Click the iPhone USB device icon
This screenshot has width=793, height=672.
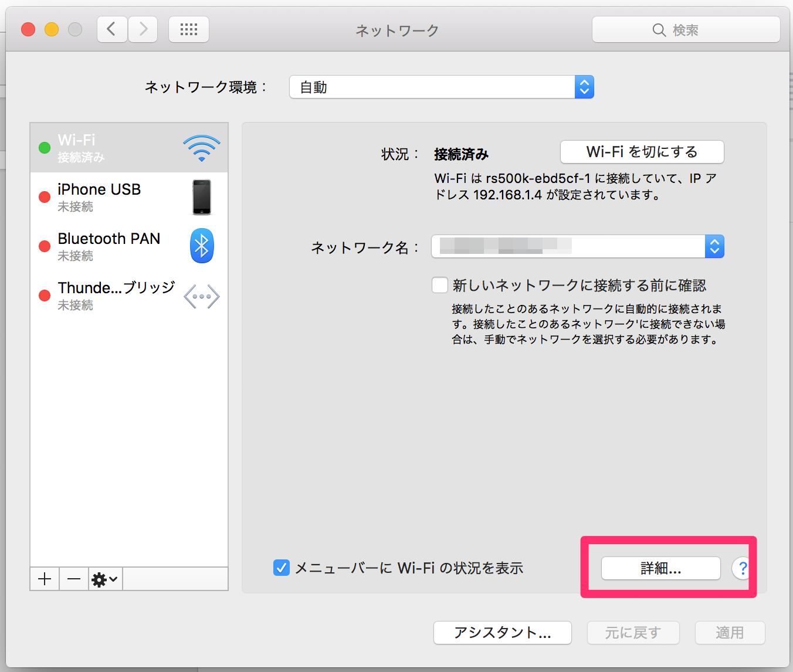tap(201, 198)
